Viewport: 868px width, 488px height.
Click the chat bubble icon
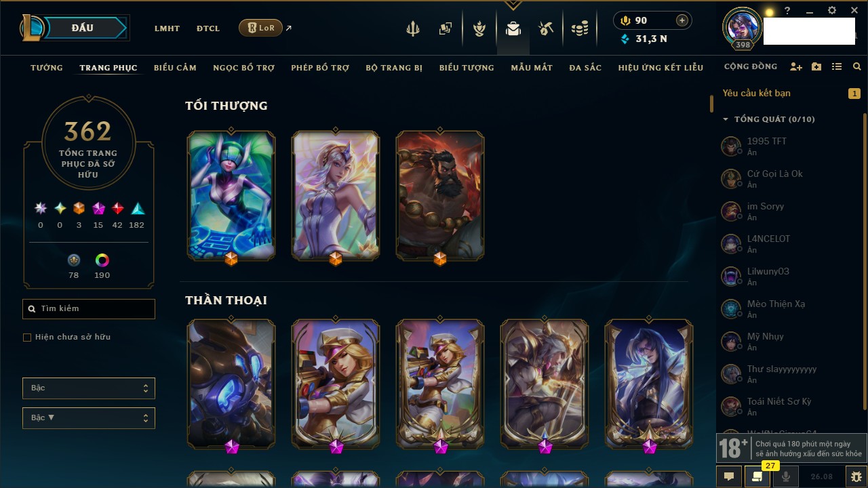click(x=729, y=476)
